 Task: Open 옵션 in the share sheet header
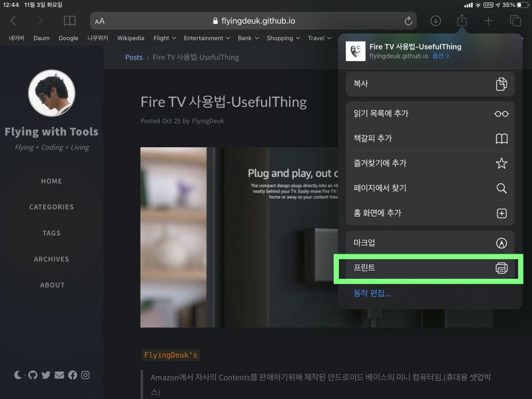coord(440,56)
